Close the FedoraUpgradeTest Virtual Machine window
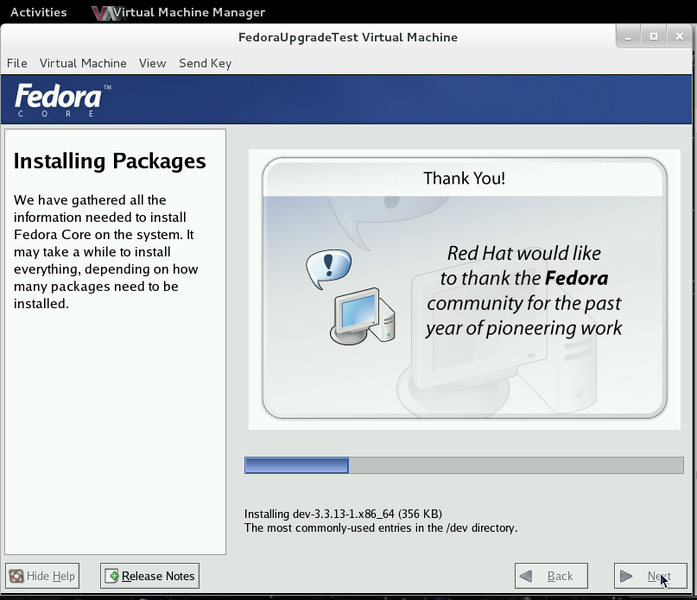The width and height of the screenshot is (697, 600). tap(676, 36)
